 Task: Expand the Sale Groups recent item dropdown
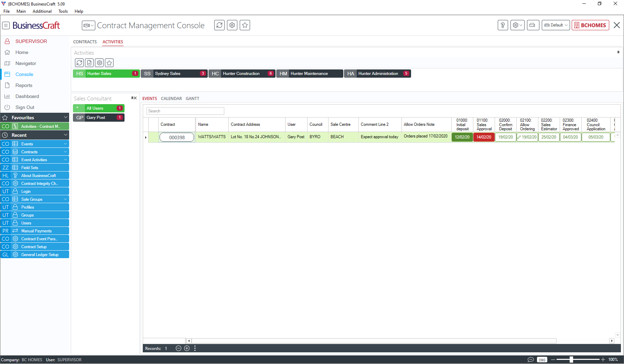pos(65,199)
